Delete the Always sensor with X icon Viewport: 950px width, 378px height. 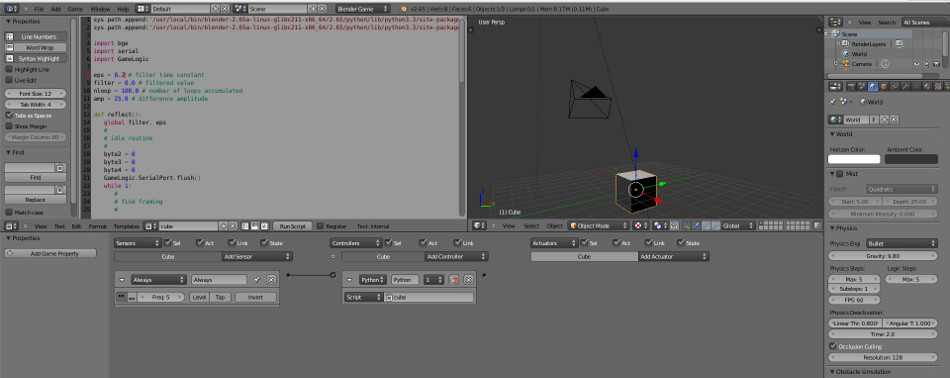[271, 280]
